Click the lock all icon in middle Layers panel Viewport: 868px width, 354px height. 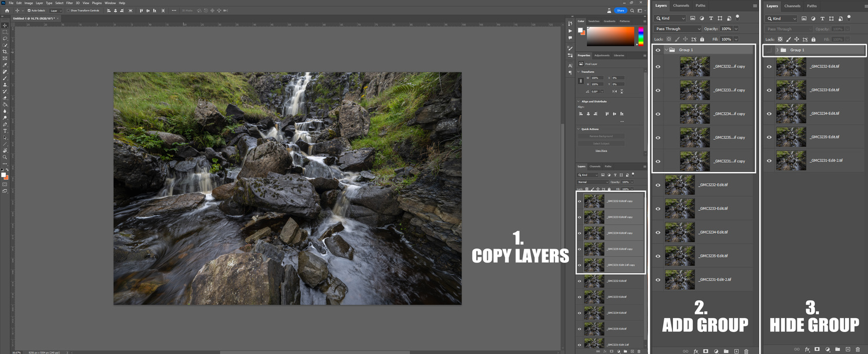pyautogui.click(x=702, y=39)
